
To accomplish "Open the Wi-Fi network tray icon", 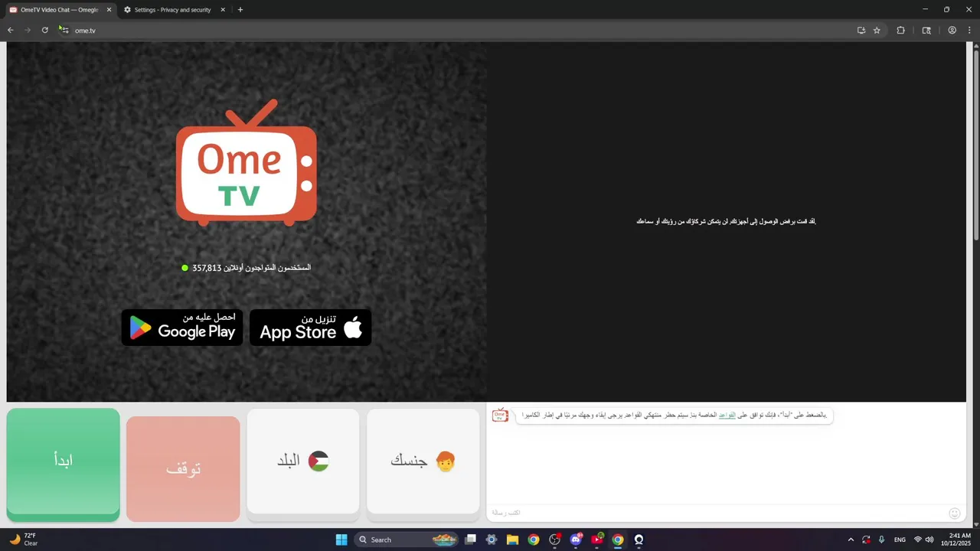I will coord(918,540).
